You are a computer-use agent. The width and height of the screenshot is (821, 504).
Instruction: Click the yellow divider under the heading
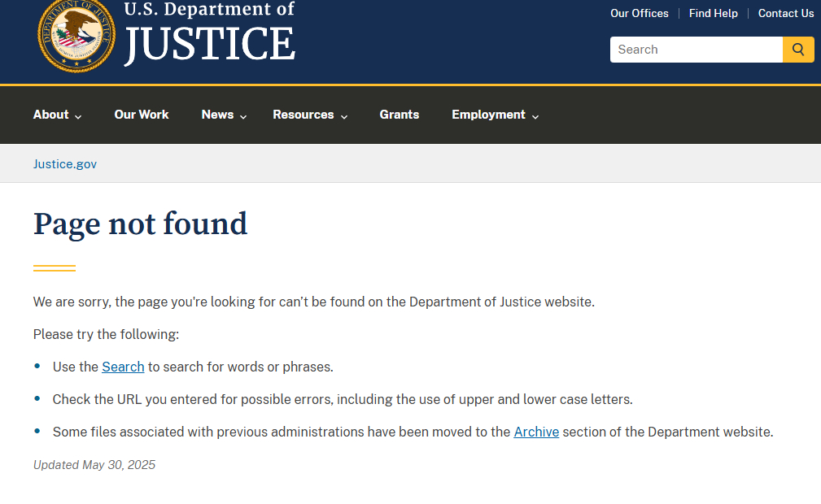pyautogui.click(x=55, y=268)
